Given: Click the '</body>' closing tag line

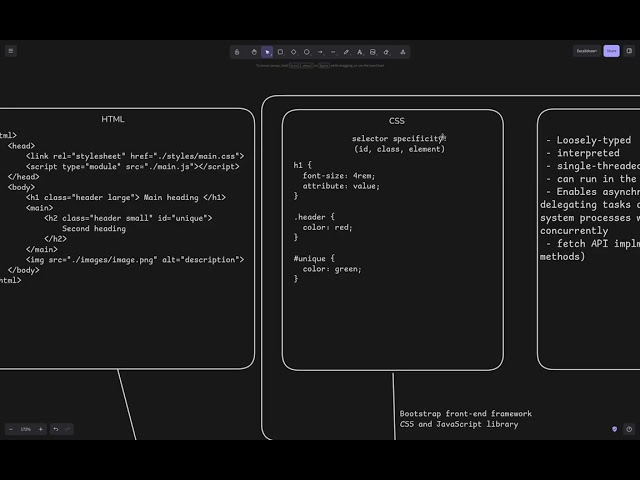Looking at the screenshot, I should coord(24,270).
